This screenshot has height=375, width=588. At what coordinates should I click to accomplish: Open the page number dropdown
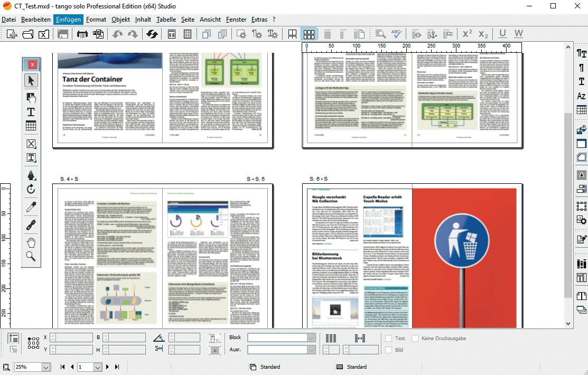97,367
